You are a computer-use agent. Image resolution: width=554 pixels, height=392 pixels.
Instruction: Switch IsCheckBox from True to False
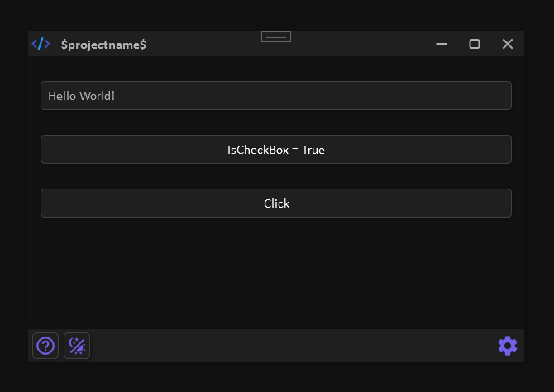(276, 150)
